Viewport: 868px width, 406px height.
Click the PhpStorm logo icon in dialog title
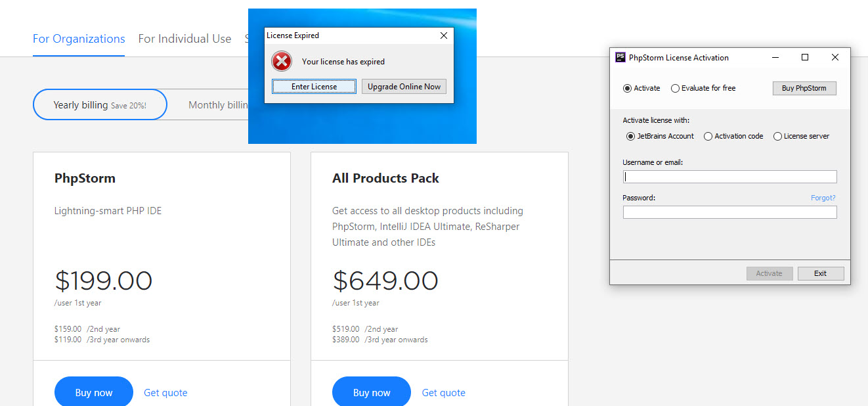[x=620, y=57]
